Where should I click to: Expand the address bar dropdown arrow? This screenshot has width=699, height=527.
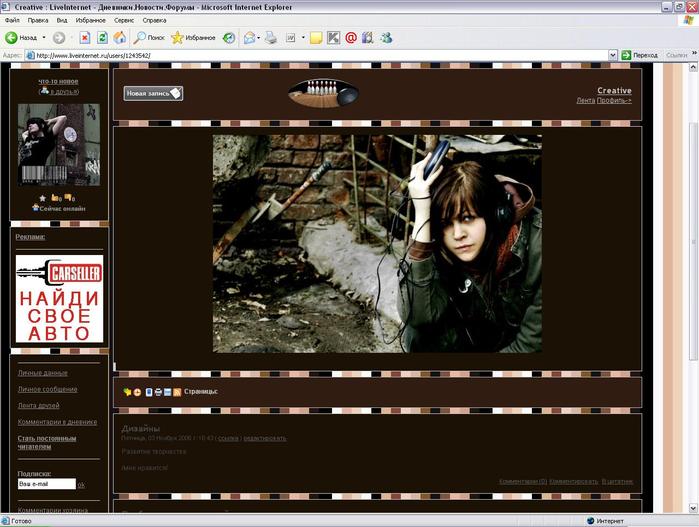coord(612,55)
